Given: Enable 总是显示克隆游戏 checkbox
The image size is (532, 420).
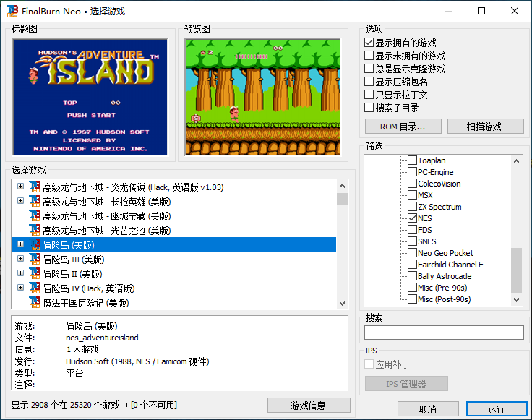Looking at the screenshot, I should 369,69.
